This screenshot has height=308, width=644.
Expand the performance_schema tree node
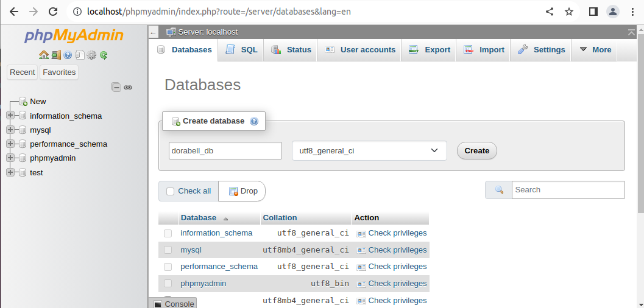coord(10,144)
